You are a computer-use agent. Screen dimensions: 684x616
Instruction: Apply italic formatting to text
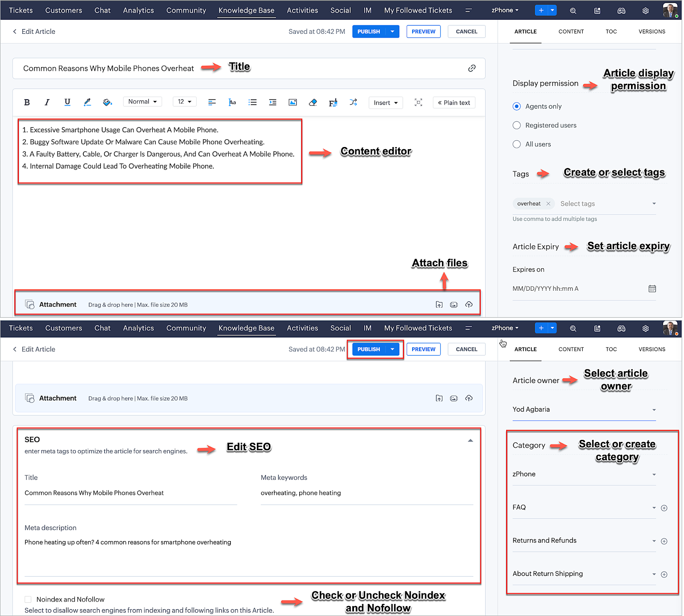(47, 102)
